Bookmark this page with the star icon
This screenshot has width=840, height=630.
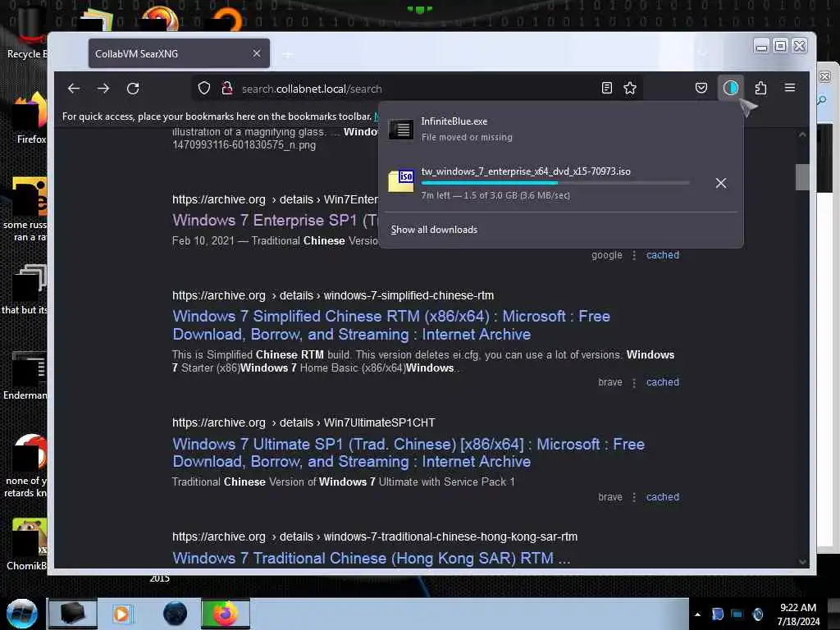630,89
